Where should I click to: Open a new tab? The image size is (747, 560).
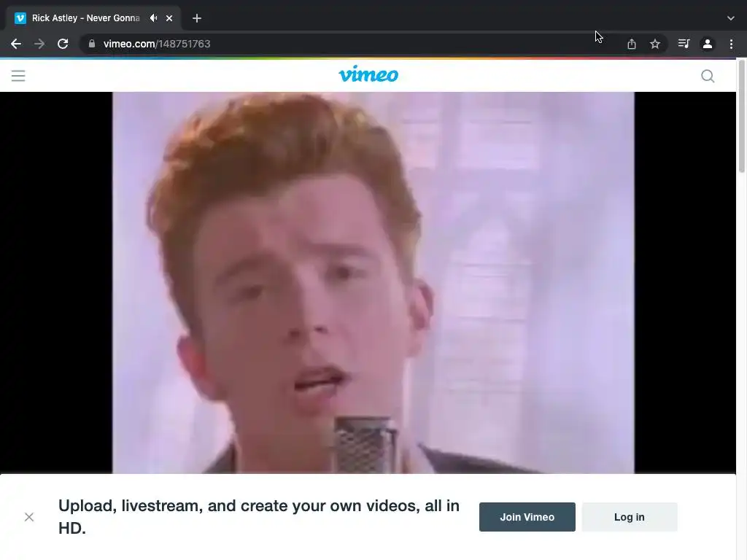click(x=197, y=18)
